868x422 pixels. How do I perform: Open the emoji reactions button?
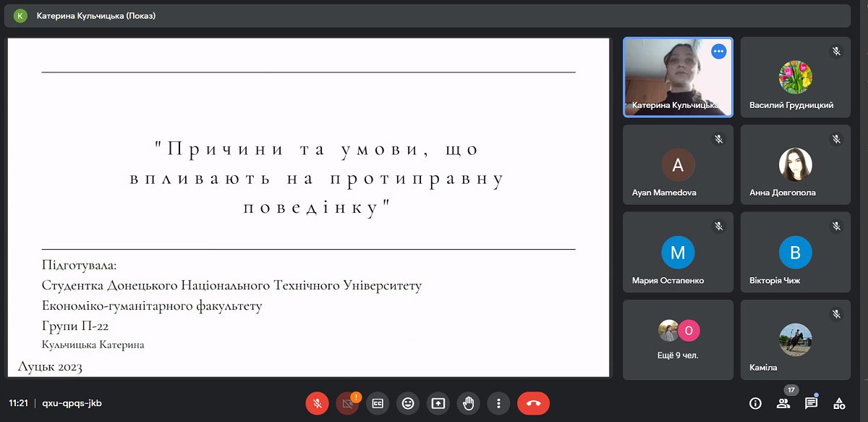click(x=408, y=403)
